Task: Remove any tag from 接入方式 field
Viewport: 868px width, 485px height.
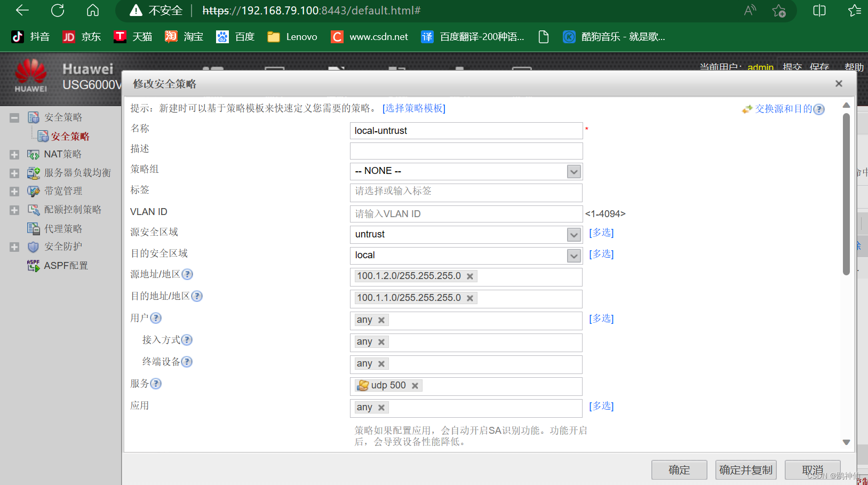Action: click(381, 342)
